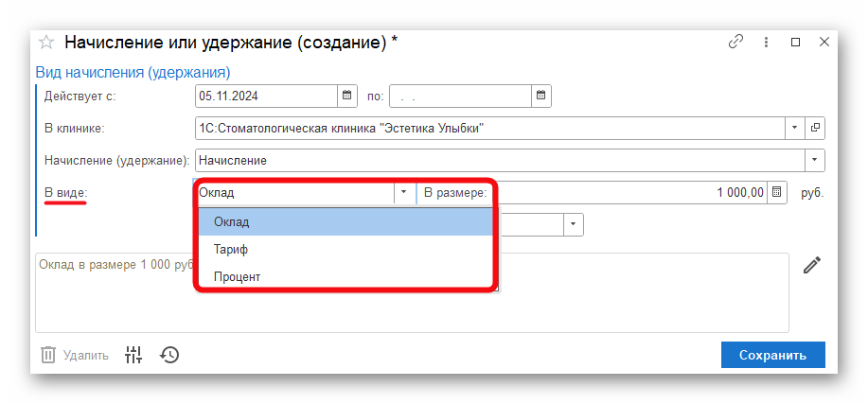
Task: Select 'Процент' from the dropdown list
Action: point(345,276)
